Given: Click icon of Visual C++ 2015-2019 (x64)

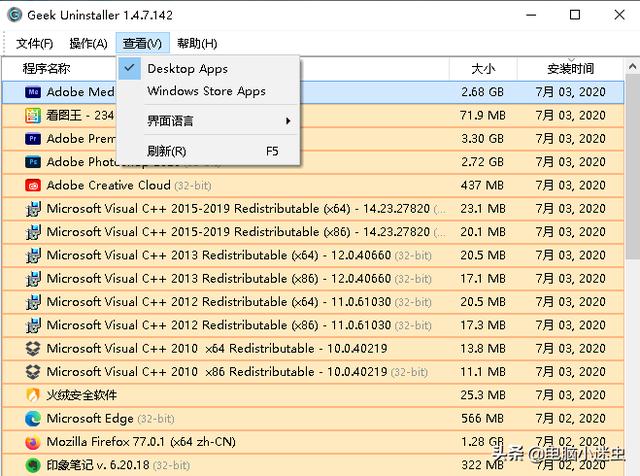Looking at the screenshot, I should [33, 209].
